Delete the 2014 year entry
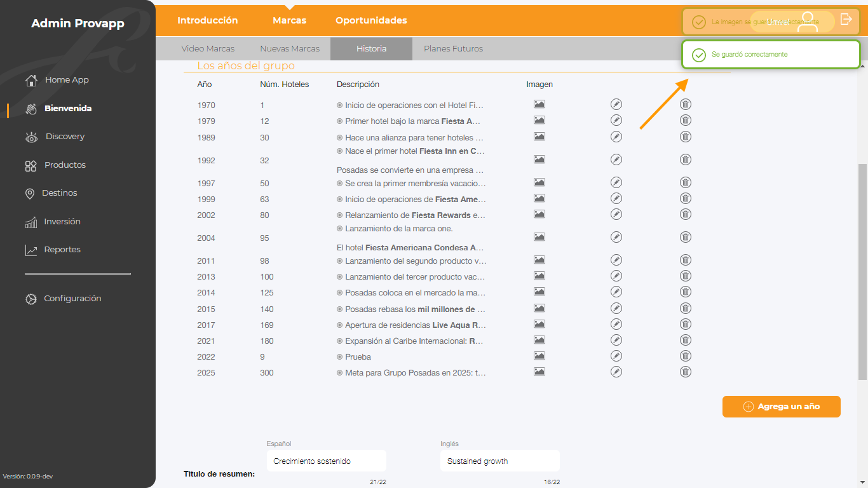This screenshot has height=488, width=868. pyautogui.click(x=686, y=292)
